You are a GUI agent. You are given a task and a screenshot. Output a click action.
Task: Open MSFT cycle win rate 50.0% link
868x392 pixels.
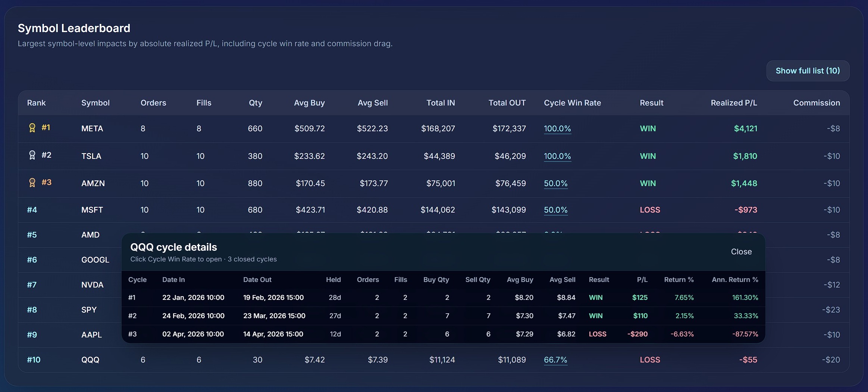click(555, 210)
